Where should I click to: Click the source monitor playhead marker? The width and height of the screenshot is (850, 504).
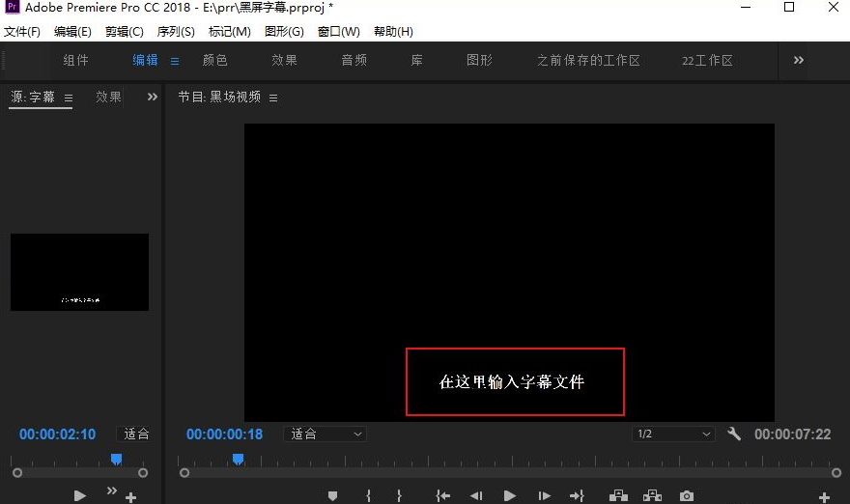point(116,460)
